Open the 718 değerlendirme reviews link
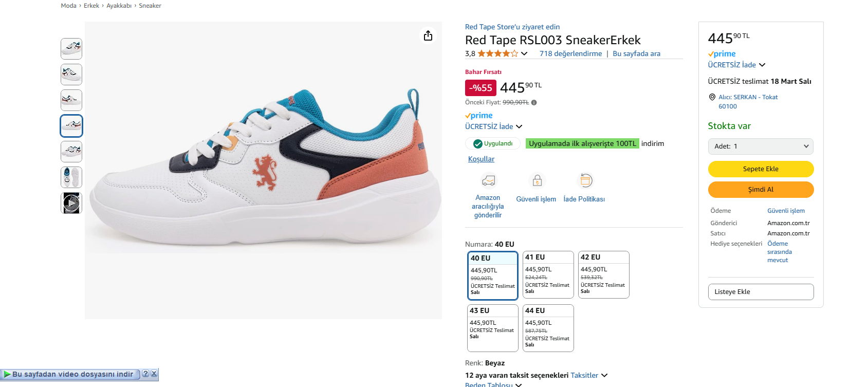The image size is (868, 387). [570, 53]
